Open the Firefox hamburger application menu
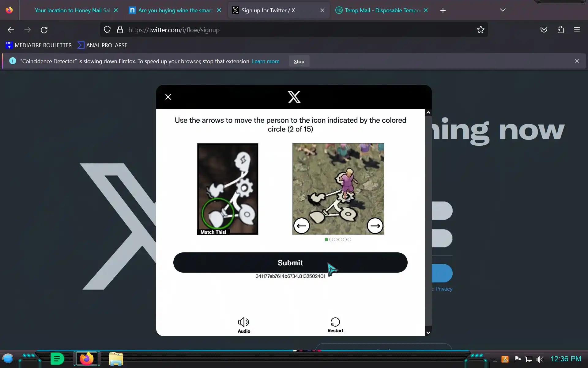 577,30
